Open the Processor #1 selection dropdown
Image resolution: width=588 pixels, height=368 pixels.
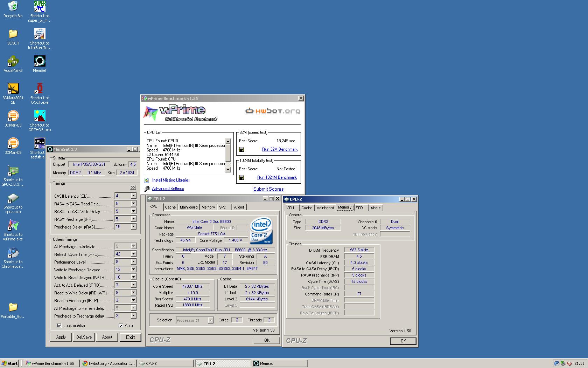[210, 320]
